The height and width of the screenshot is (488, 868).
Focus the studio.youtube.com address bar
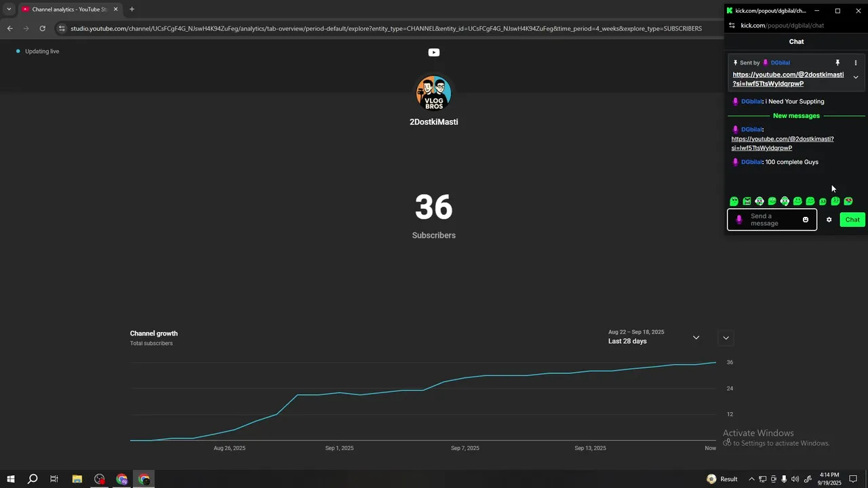coord(386,28)
